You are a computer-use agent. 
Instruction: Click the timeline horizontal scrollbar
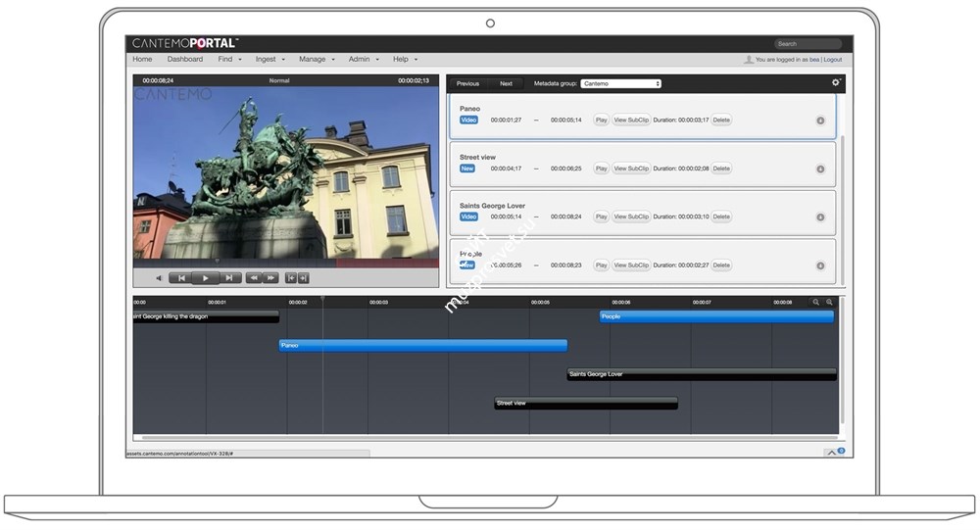tap(489, 438)
